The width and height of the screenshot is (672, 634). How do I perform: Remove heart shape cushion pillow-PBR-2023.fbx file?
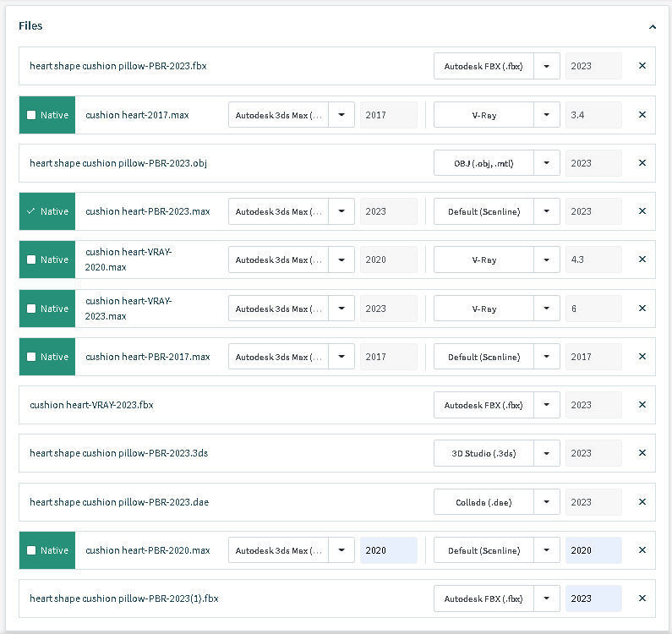click(642, 66)
